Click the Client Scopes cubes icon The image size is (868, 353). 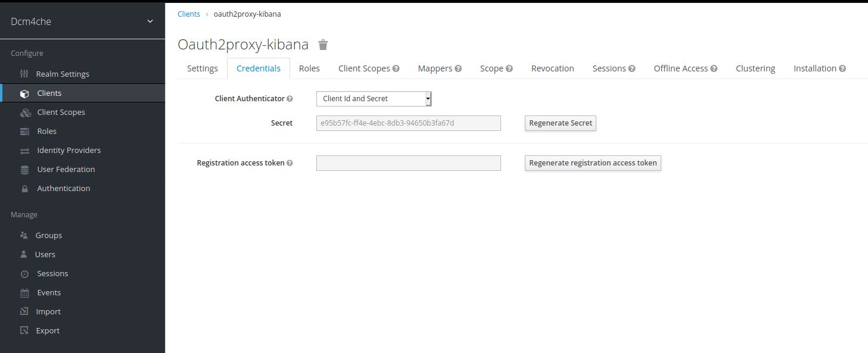[25, 113]
